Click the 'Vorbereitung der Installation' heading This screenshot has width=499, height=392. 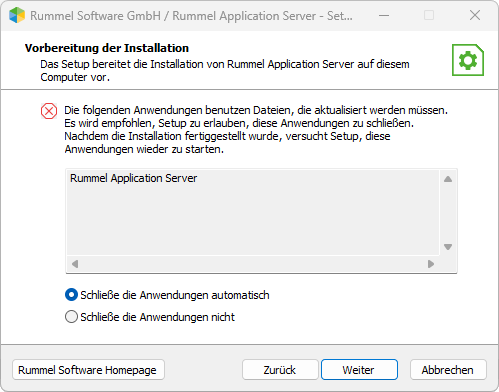click(x=107, y=48)
